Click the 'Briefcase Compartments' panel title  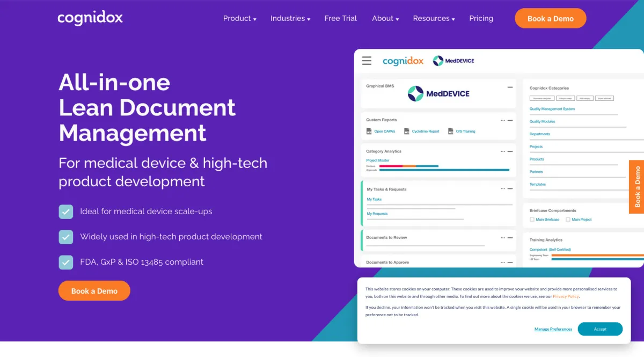point(553,210)
